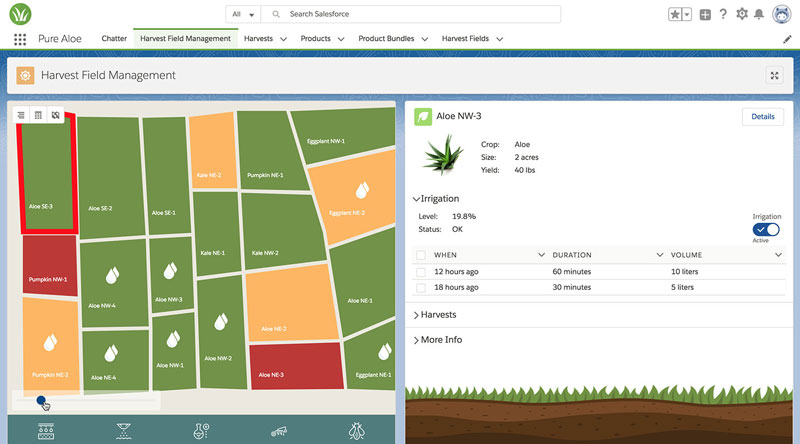Open the VOLUME column sort chevron
Viewport: 800px width, 444px height.
click(778, 255)
